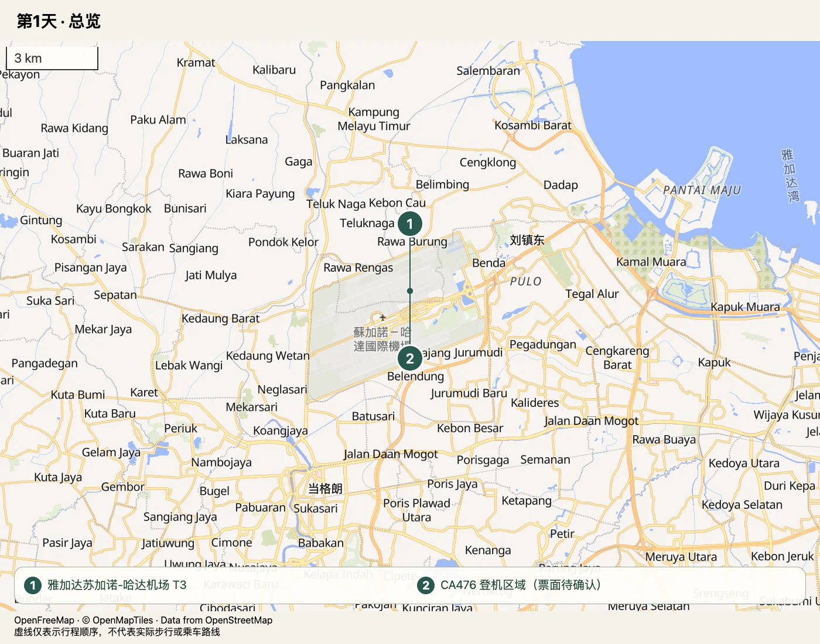Click the route midpoint dot on the line
The width and height of the screenshot is (820, 644).
click(x=410, y=291)
